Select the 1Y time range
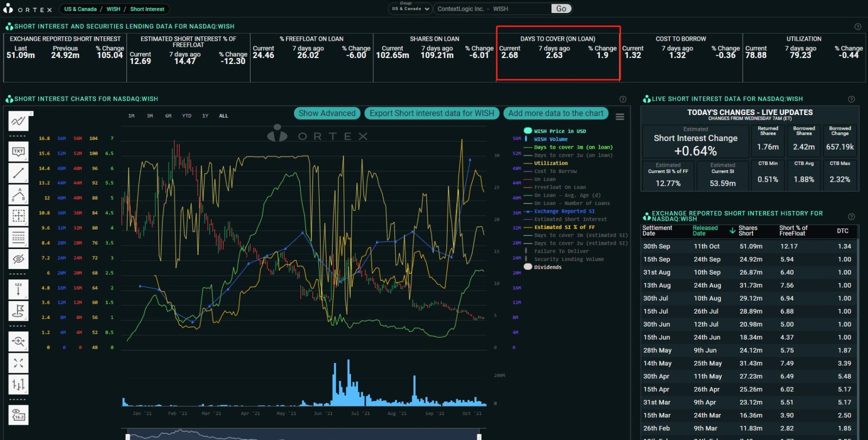Image resolution: width=868 pixels, height=440 pixels. pos(205,116)
